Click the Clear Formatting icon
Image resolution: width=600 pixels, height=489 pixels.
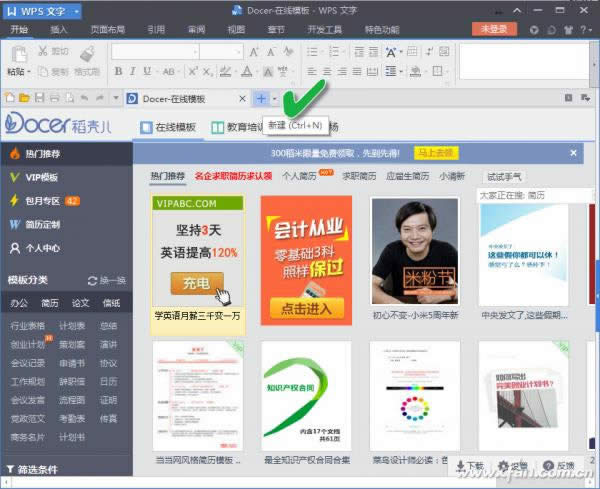pos(288,51)
